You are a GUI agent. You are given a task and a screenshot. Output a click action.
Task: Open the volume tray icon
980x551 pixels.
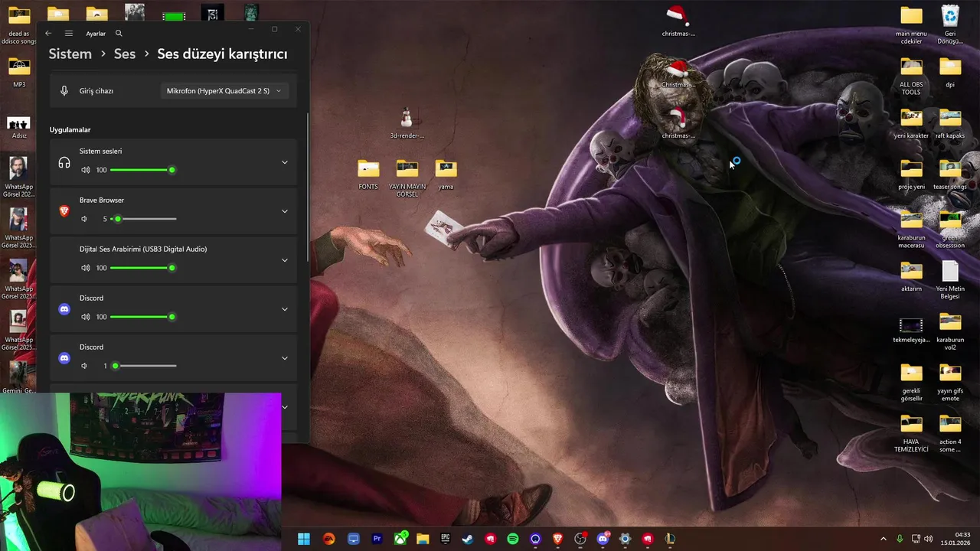929,539
